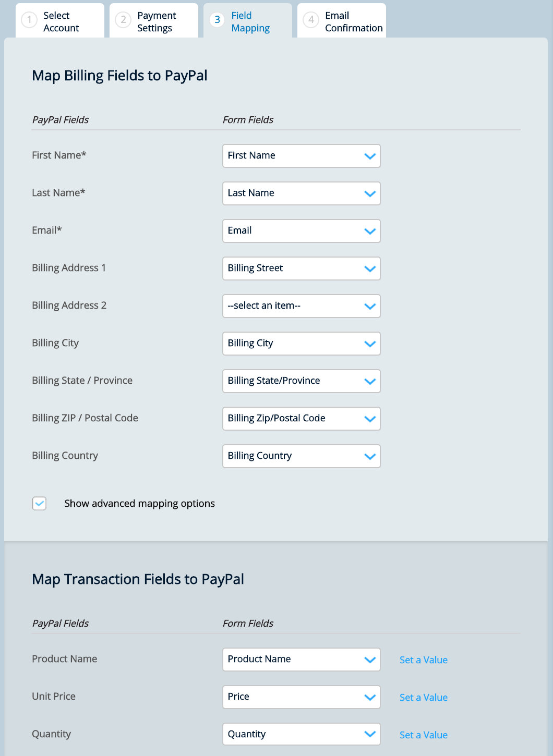Open the Billing Address 2 select menu
The width and height of the screenshot is (553, 756).
301,306
